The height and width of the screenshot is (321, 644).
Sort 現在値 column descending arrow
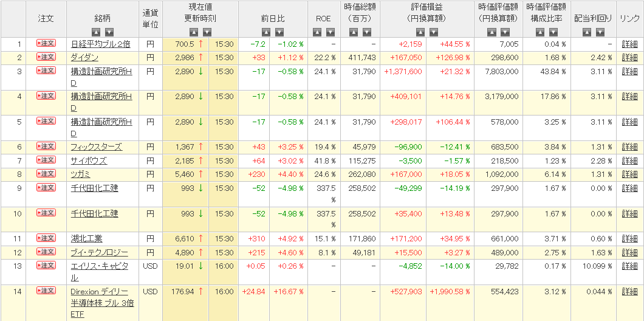[207, 32]
